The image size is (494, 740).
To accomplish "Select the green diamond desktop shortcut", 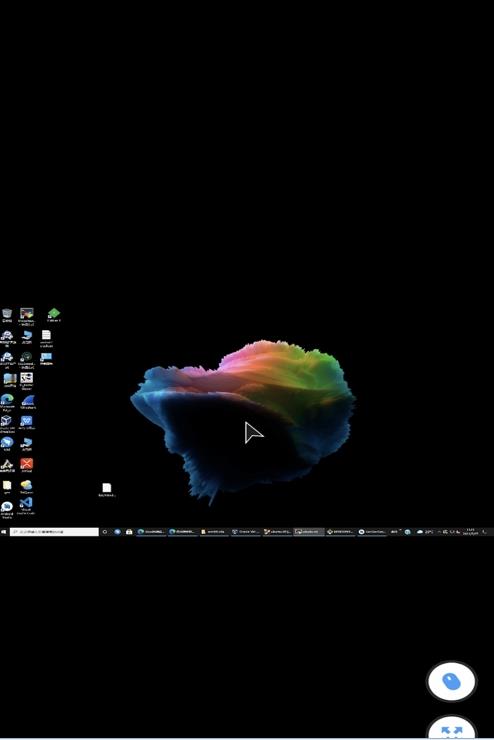I will tap(54, 315).
